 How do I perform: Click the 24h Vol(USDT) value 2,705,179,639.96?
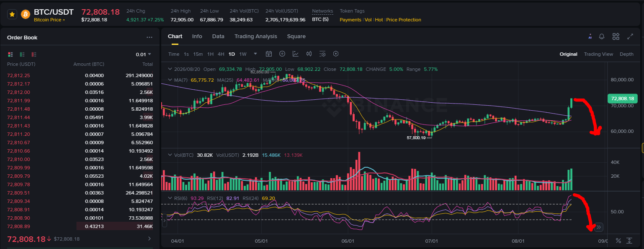pyautogui.click(x=285, y=20)
